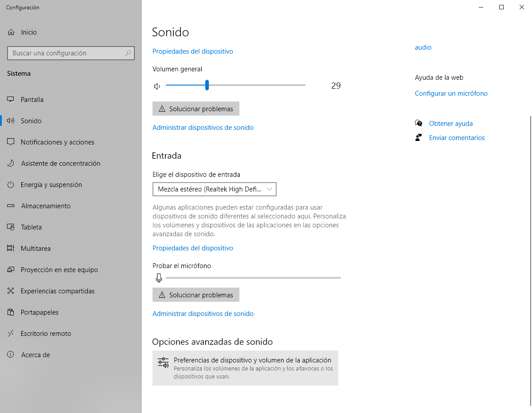Screen dimensions: 532x413
Task: Open Configurar un micrófono help link
Action: [x=451, y=94]
